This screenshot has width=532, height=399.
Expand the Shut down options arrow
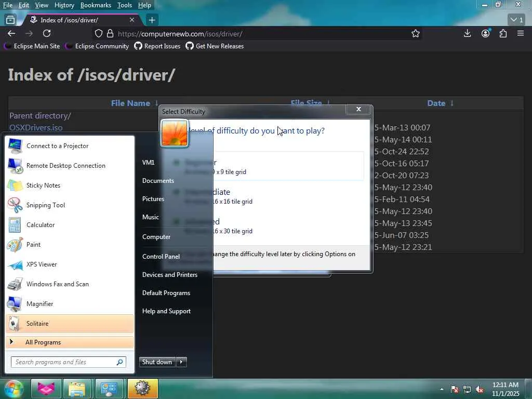point(181,362)
